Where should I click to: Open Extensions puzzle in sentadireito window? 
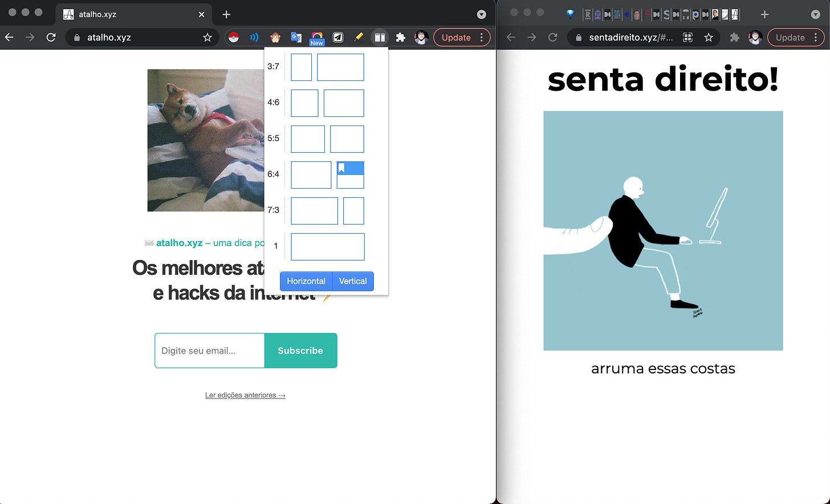click(x=735, y=38)
